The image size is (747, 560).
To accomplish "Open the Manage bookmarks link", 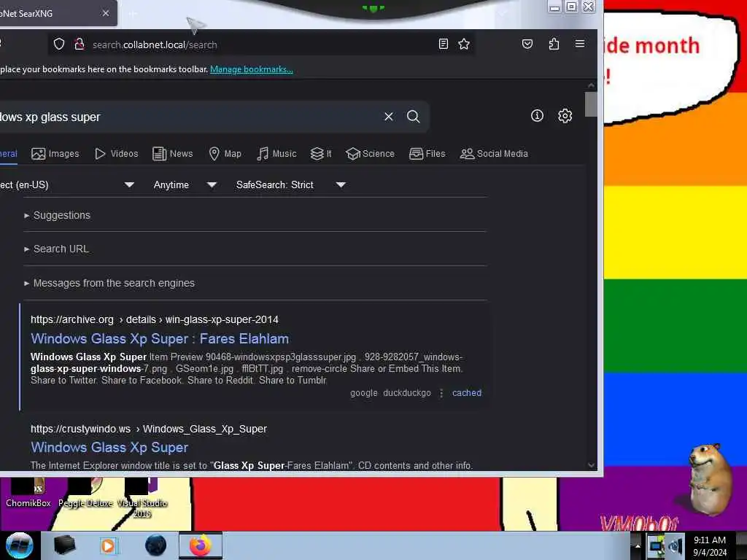I will [252, 69].
